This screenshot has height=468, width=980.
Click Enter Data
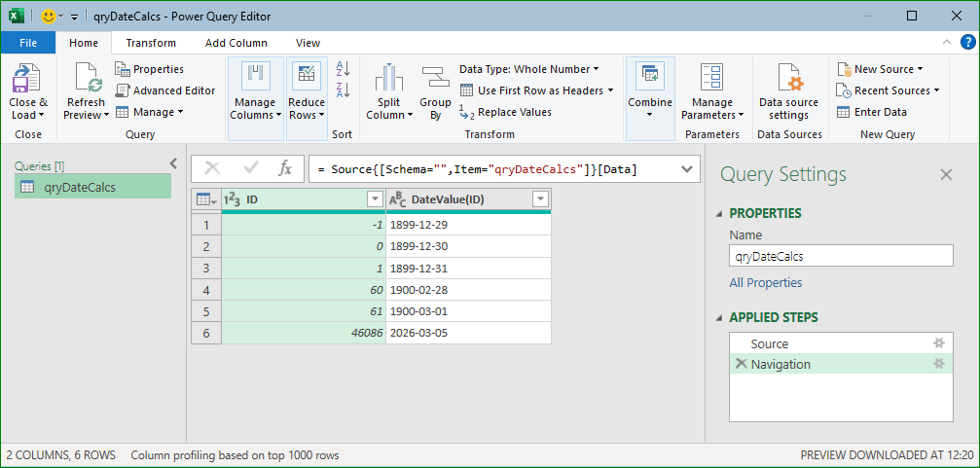click(x=872, y=112)
